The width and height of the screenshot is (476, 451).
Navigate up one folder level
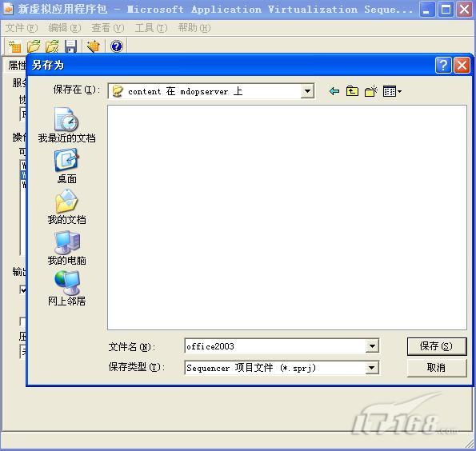click(352, 91)
